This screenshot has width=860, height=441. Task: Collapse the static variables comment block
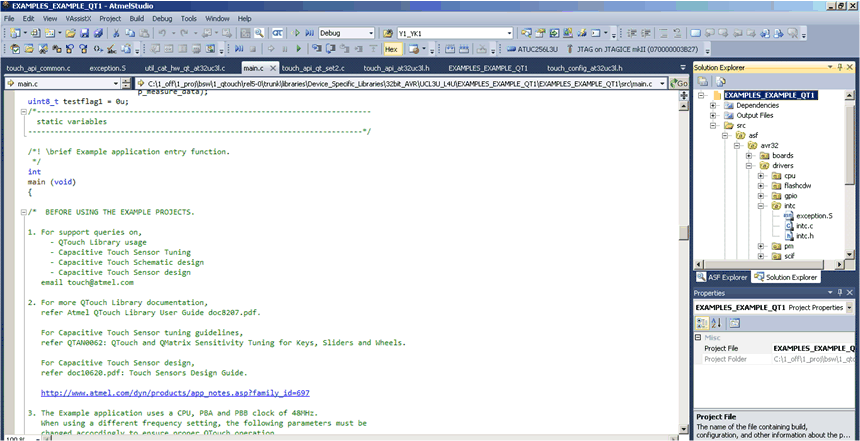pyautogui.click(x=22, y=112)
